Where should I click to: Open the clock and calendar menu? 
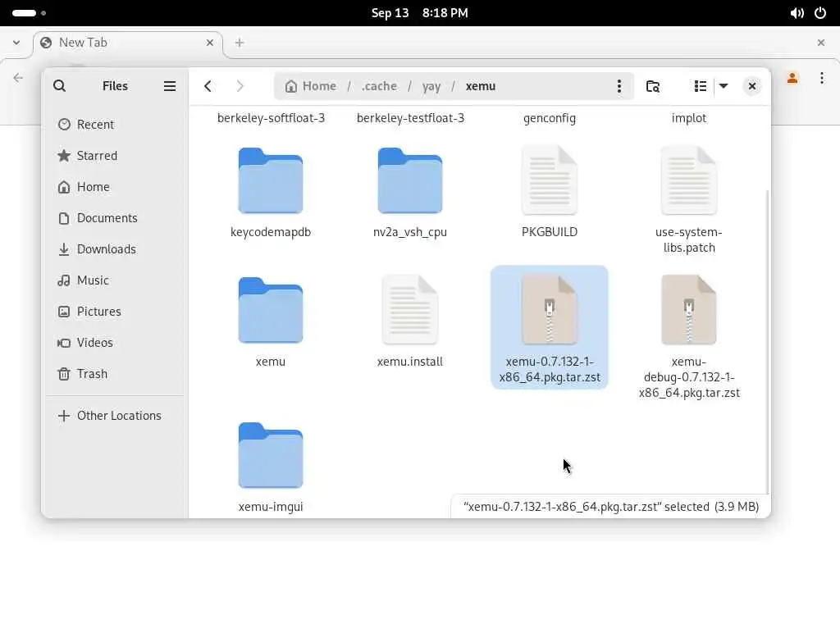pos(419,13)
